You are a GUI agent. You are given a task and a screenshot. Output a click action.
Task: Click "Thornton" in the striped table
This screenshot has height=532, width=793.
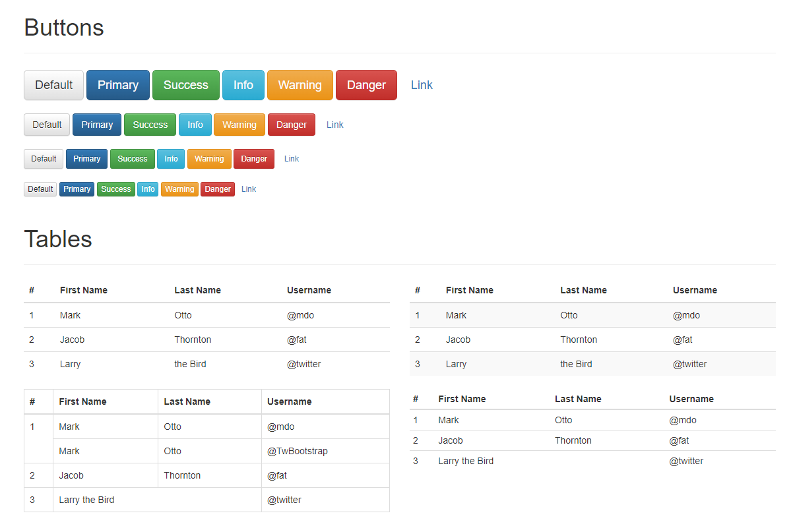[579, 340]
